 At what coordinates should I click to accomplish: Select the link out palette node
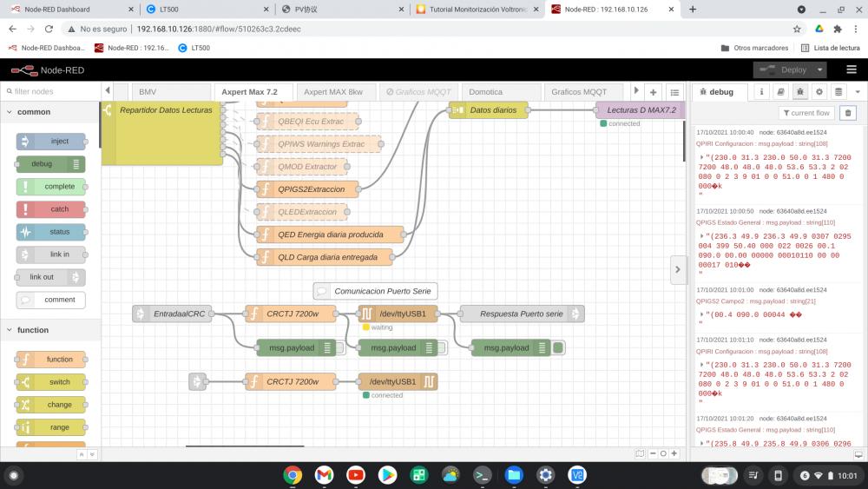[x=51, y=277]
